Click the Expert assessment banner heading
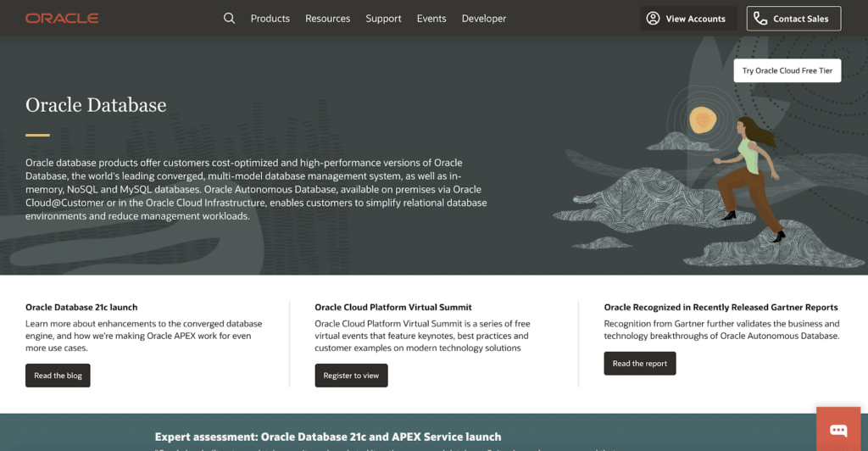 (328, 437)
